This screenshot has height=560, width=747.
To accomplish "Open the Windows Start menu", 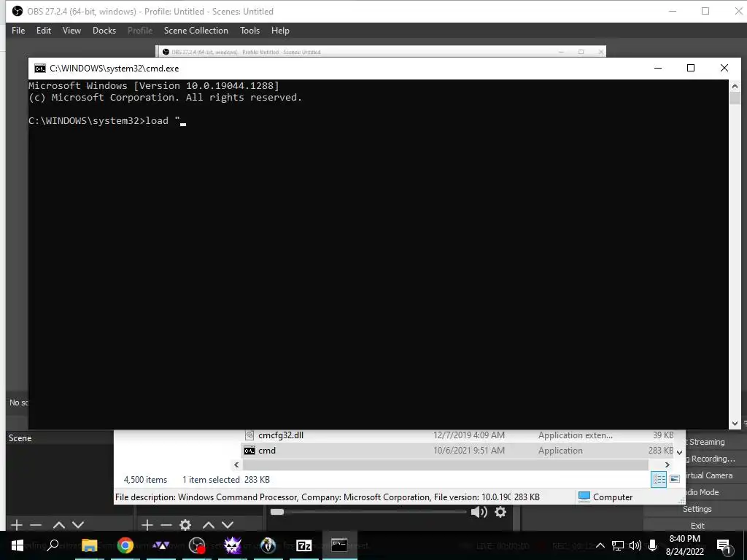I will [x=18, y=545].
